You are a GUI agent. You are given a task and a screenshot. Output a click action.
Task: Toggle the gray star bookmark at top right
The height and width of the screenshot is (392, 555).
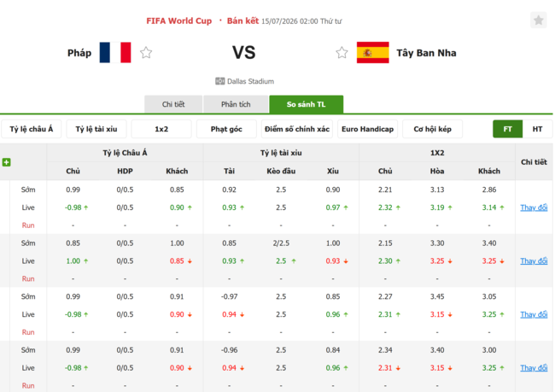[x=539, y=20]
